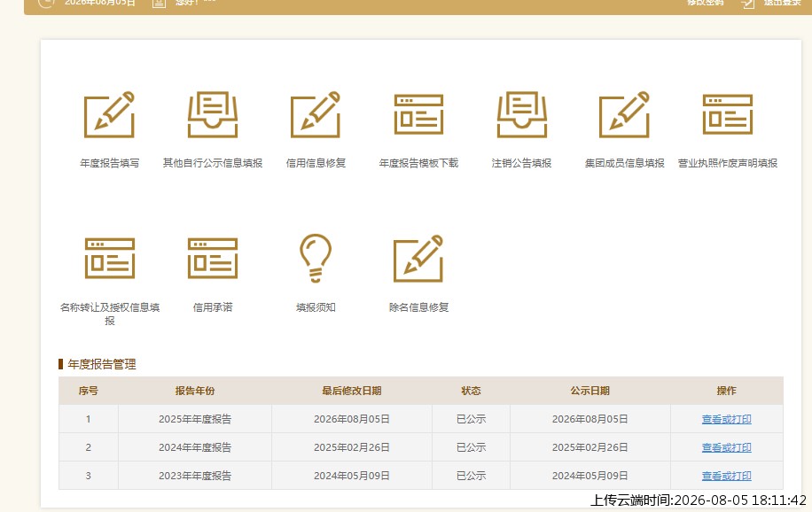Screen dimensions: 812x512
Task: Select serial number 1 cell
Action: [x=88, y=419]
